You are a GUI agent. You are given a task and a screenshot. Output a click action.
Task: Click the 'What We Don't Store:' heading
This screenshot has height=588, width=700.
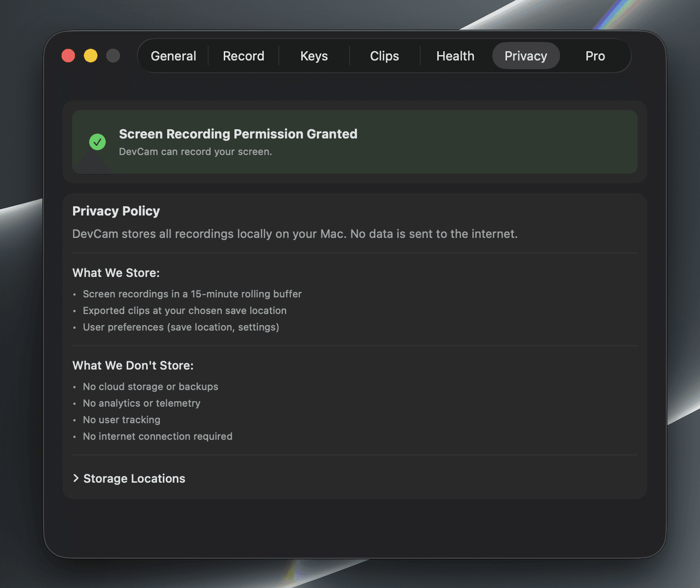pyautogui.click(x=133, y=366)
